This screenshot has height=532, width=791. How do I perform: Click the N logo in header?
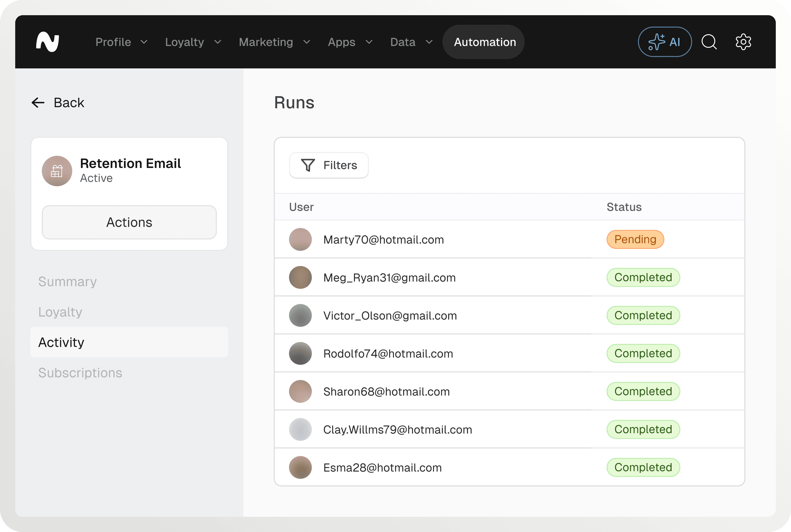(x=47, y=42)
